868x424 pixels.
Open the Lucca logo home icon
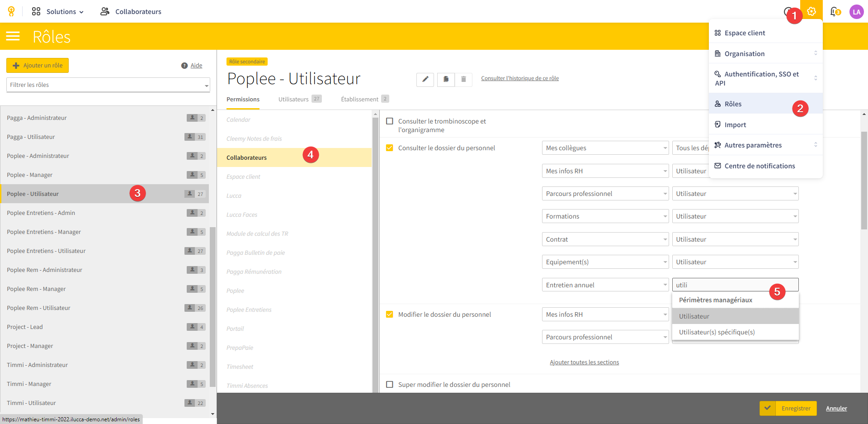tap(11, 11)
